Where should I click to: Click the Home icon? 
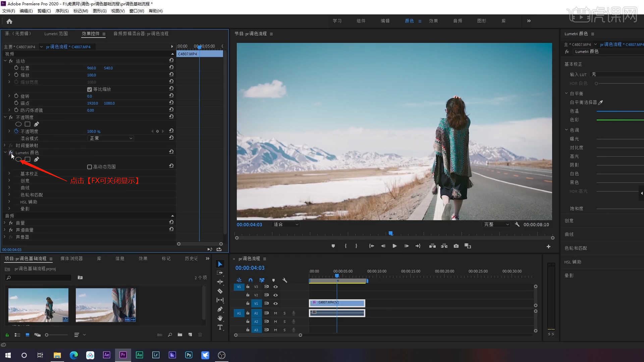tap(9, 21)
